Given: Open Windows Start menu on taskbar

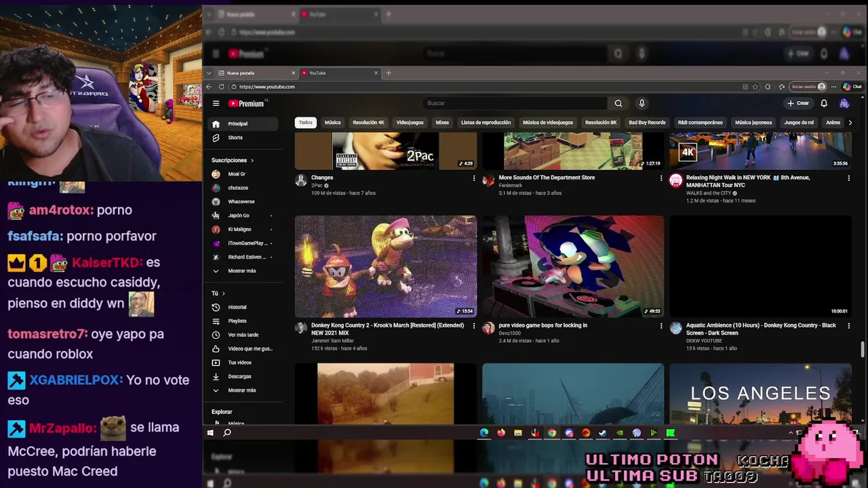Looking at the screenshot, I should click(210, 432).
